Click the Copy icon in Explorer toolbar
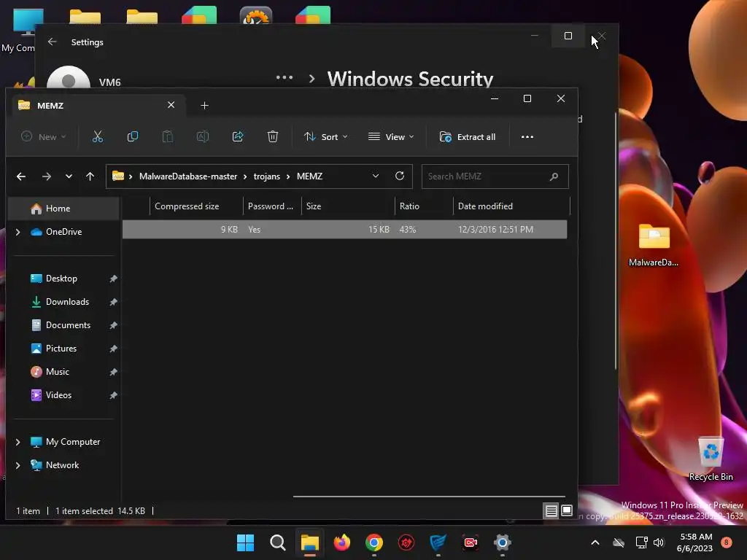This screenshot has width=747, height=560. [x=133, y=136]
